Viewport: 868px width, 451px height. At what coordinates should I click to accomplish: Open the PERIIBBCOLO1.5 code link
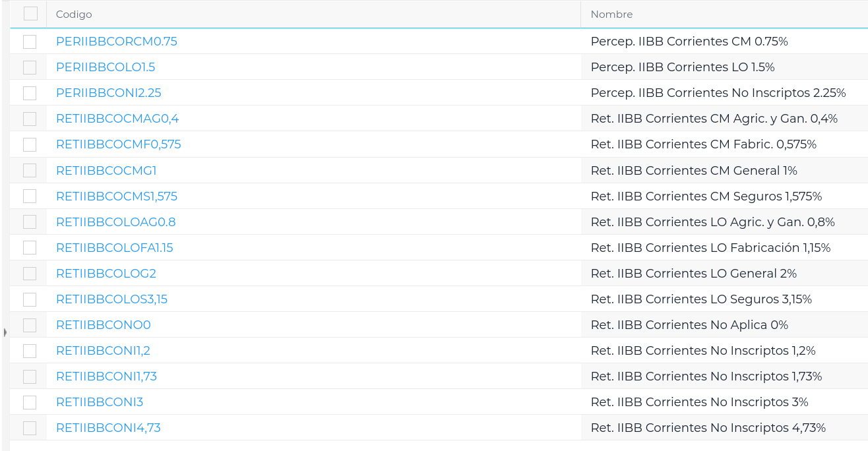point(106,67)
